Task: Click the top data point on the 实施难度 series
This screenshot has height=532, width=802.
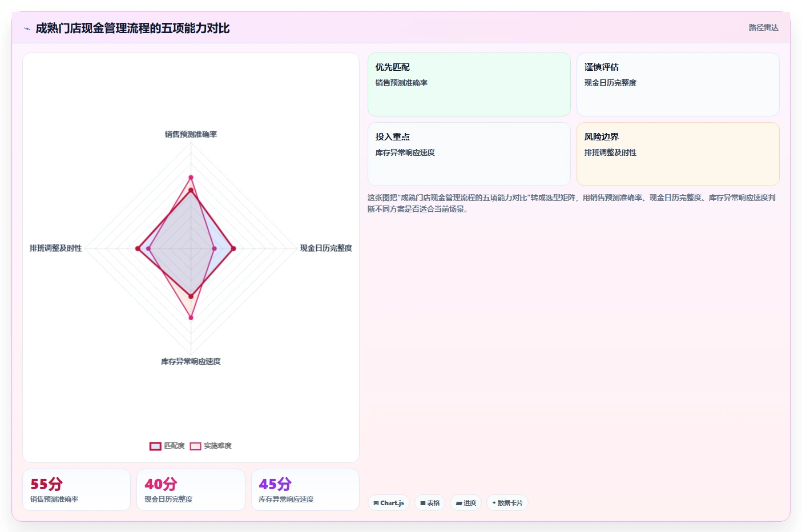Action: tap(191, 178)
